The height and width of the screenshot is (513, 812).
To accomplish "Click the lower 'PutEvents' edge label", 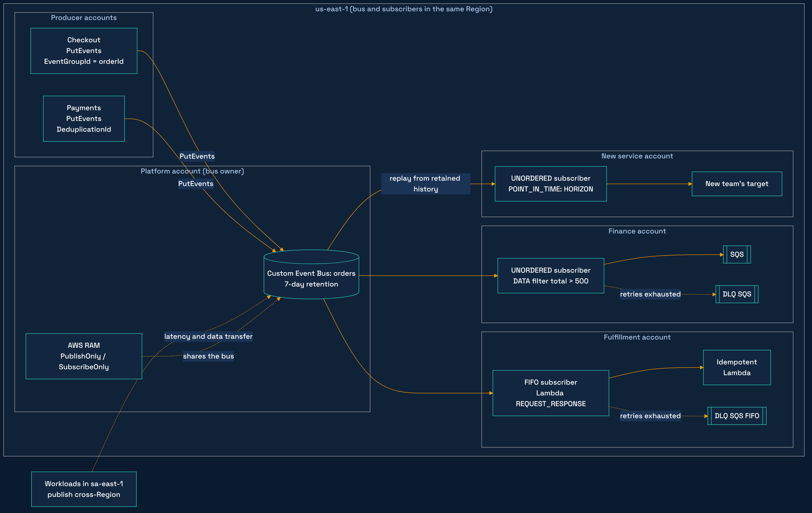I will 196,184.
